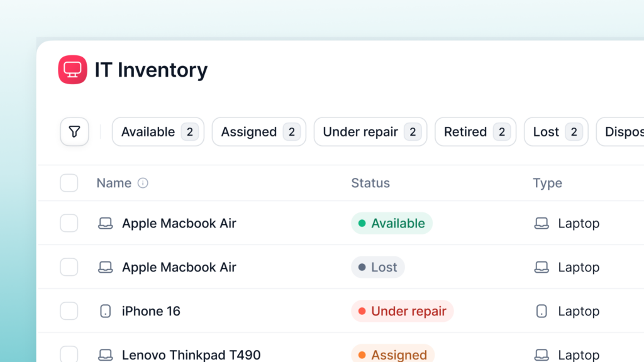Filter by the Available status chip

click(x=158, y=132)
